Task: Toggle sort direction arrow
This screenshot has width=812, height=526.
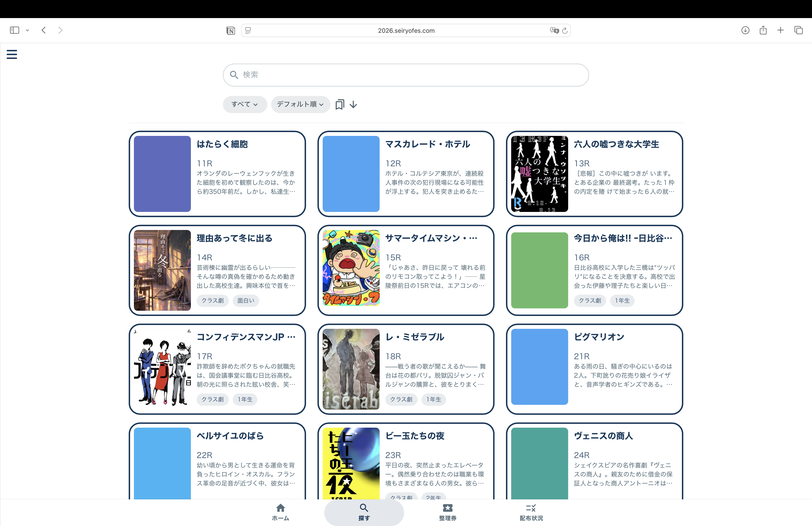Action: (354, 105)
